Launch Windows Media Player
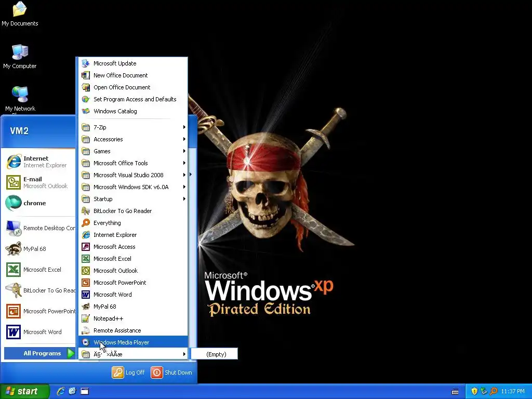This screenshot has width=532, height=399. pyautogui.click(x=133, y=342)
